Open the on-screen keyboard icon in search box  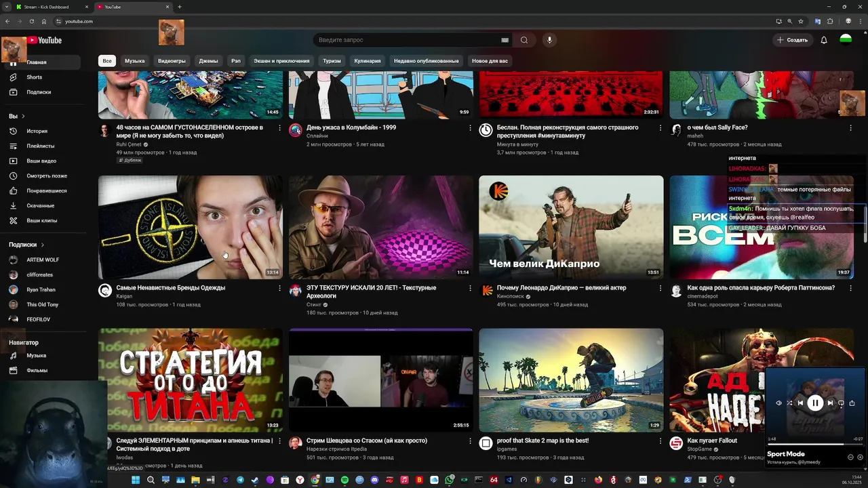click(505, 40)
